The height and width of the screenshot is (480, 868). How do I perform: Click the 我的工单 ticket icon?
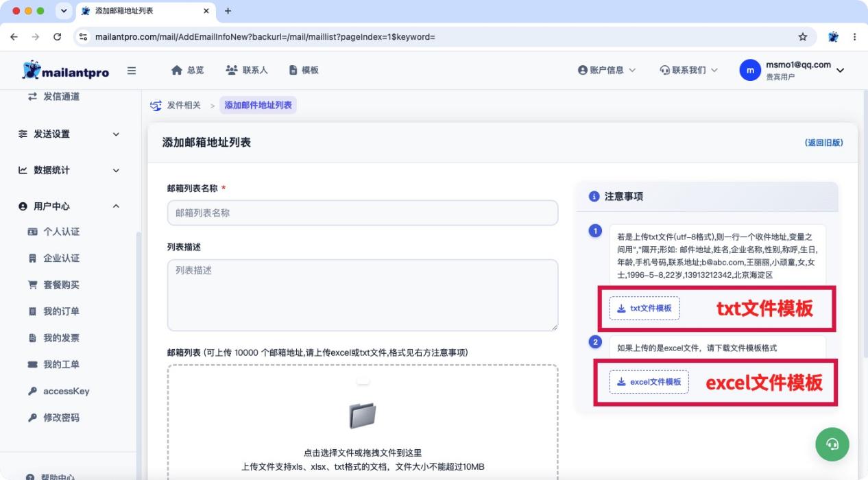pos(32,365)
